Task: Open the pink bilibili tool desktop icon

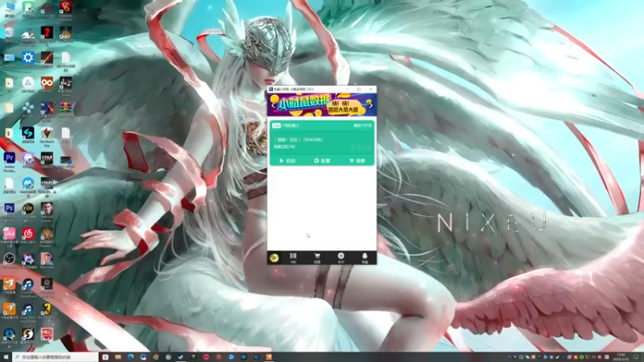Action: click(x=9, y=236)
